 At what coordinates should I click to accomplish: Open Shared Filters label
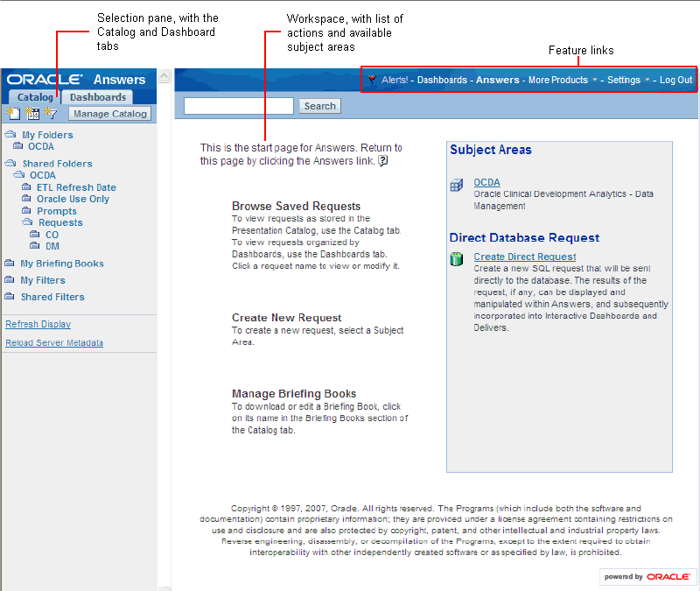[52, 297]
